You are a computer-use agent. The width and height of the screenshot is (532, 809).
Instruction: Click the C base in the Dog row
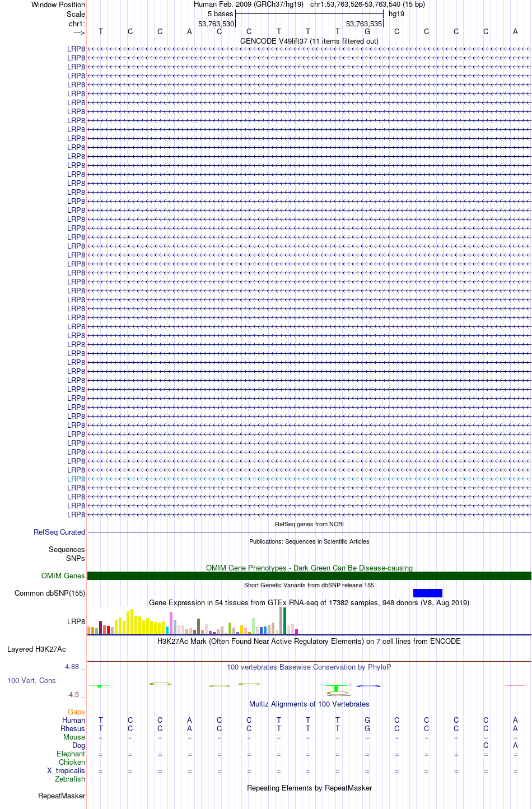(x=486, y=745)
